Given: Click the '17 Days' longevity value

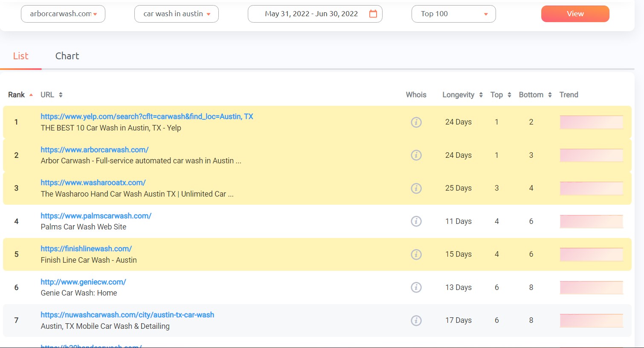Looking at the screenshot, I should pyautogui.click(x=458, y=320).
